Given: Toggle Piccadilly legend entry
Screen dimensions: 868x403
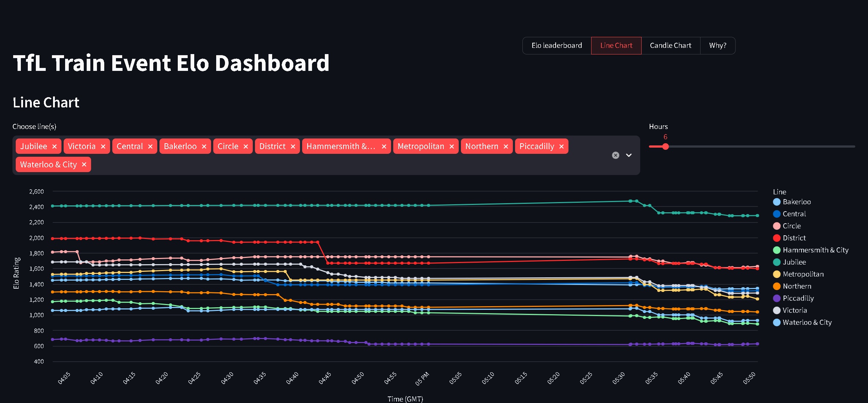Looking at the screenshot, I should coord(798,298).
